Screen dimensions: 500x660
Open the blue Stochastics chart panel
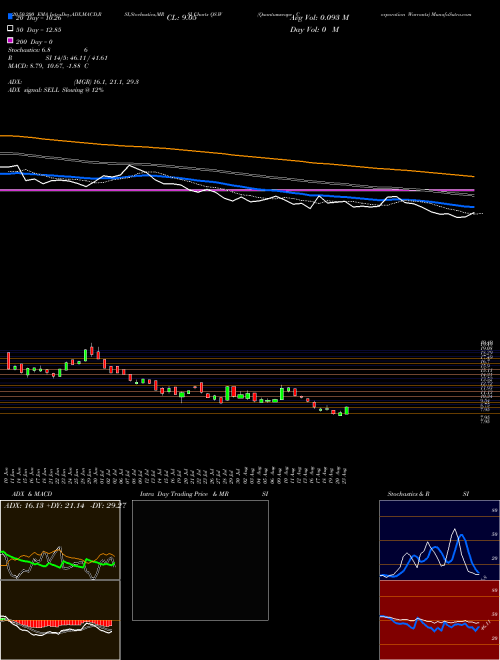439,540
